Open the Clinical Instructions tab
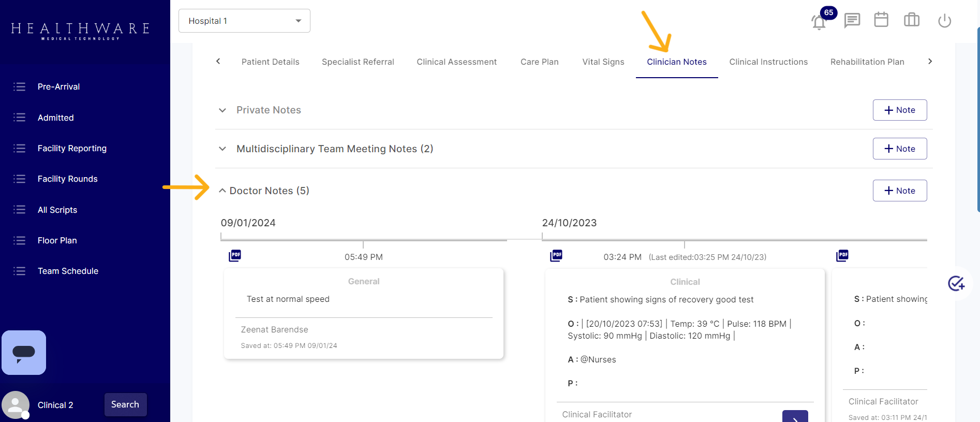Screen dimensions: 980x422 click(768, 62)
